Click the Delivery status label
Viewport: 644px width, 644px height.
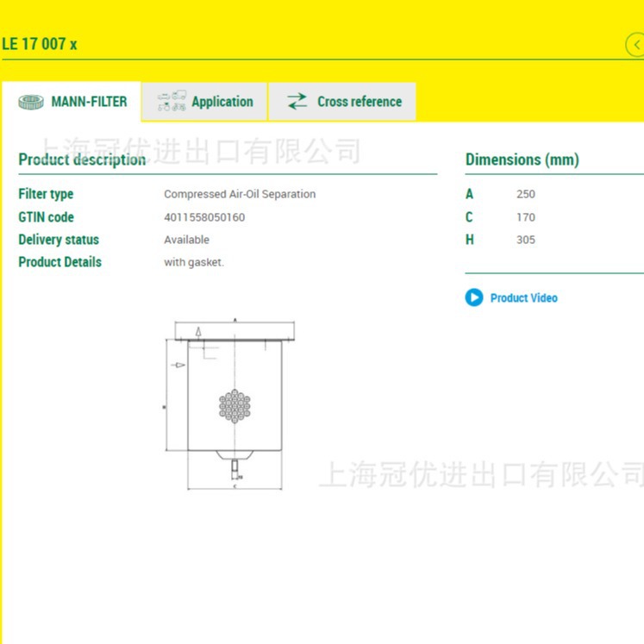click(x=59, y=240)
